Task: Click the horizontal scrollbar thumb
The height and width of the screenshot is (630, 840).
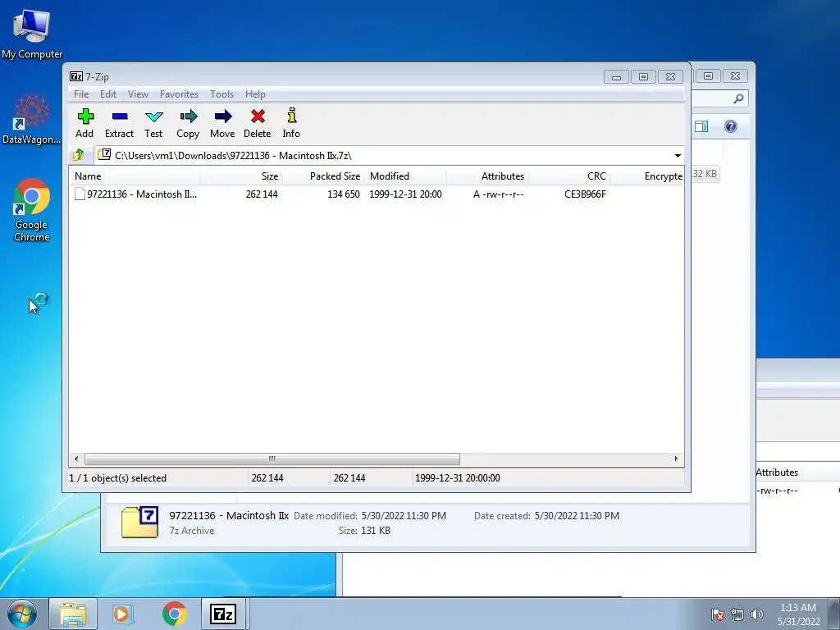Action: tap(272, 459)
